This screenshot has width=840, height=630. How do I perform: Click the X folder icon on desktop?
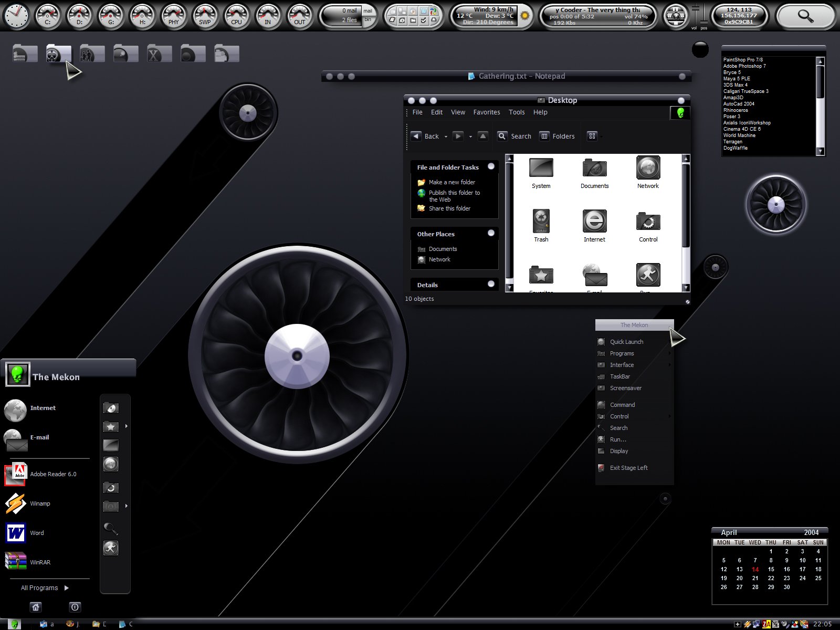[159, 54]
